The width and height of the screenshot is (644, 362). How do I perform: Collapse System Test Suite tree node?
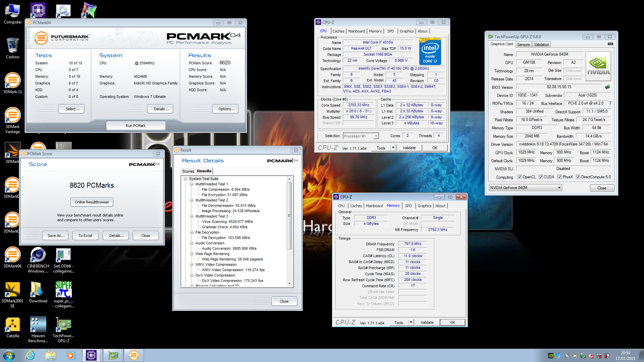pos(185,179)
